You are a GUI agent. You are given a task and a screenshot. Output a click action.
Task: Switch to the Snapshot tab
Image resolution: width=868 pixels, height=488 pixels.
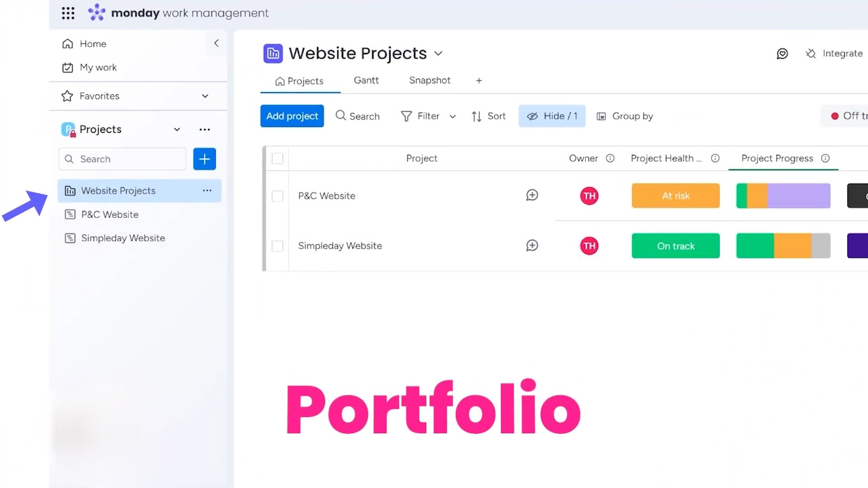click(430, 80)
